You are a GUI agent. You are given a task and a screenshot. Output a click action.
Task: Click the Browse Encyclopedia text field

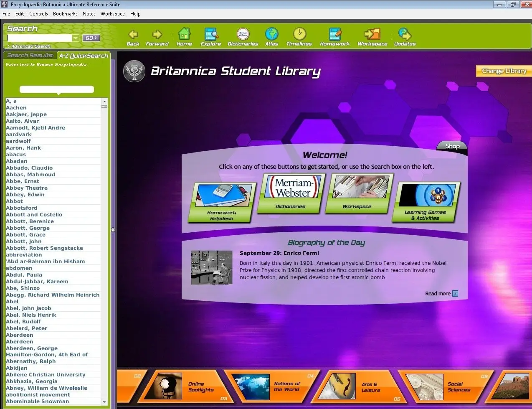pos(57,89)
